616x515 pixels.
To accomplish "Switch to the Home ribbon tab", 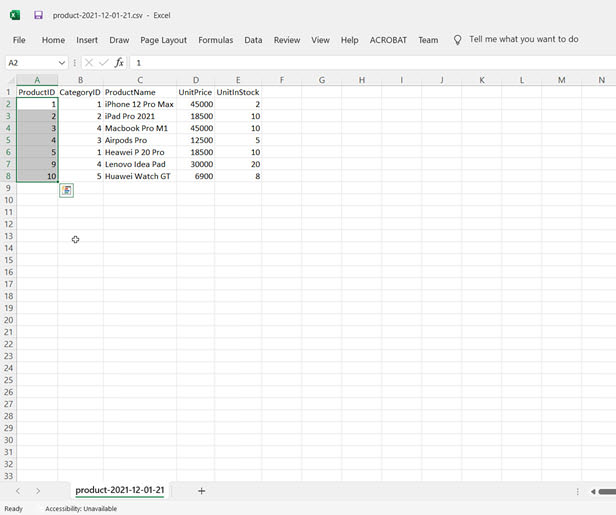I will 53,40.
